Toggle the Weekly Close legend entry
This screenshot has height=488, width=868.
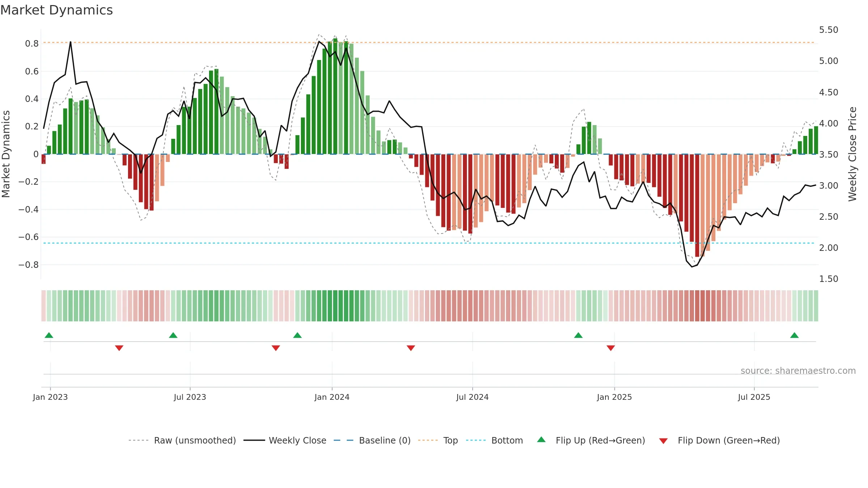[285, 440]
